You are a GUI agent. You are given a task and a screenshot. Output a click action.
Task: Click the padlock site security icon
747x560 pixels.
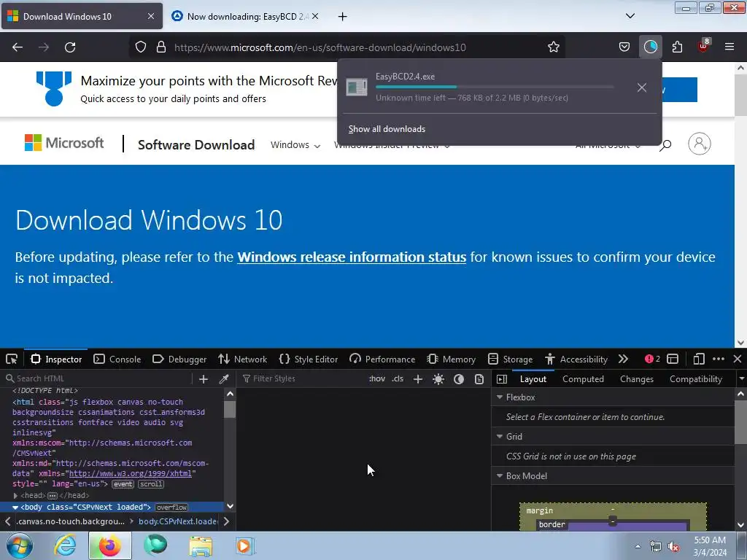click(161, 47)
